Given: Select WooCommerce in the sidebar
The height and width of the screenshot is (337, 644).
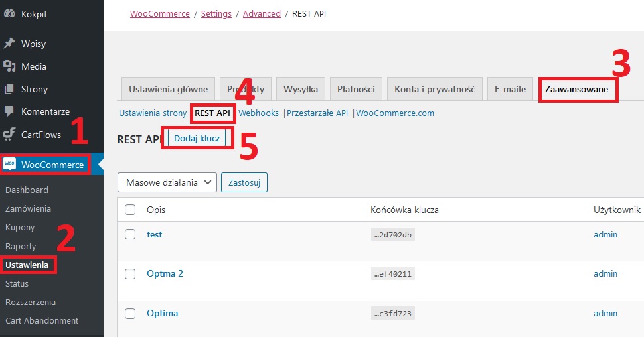Looking at the screenshot, I should [x=52, y=165].
